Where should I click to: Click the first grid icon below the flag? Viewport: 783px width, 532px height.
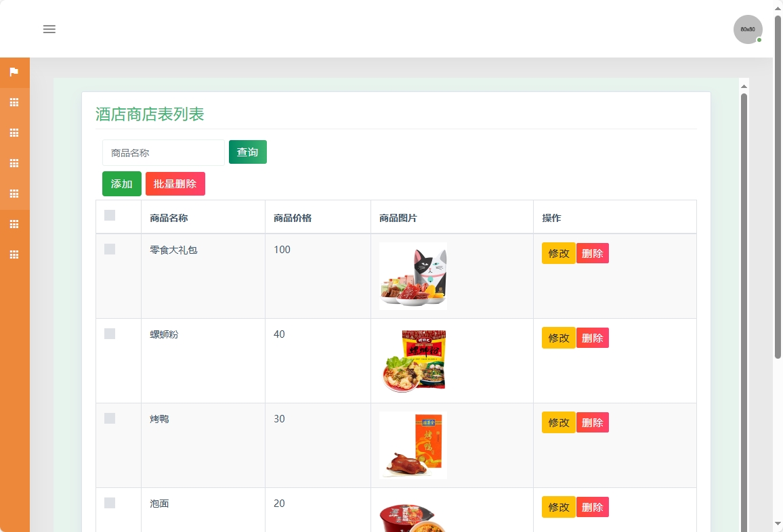click(x=14, y=102)
